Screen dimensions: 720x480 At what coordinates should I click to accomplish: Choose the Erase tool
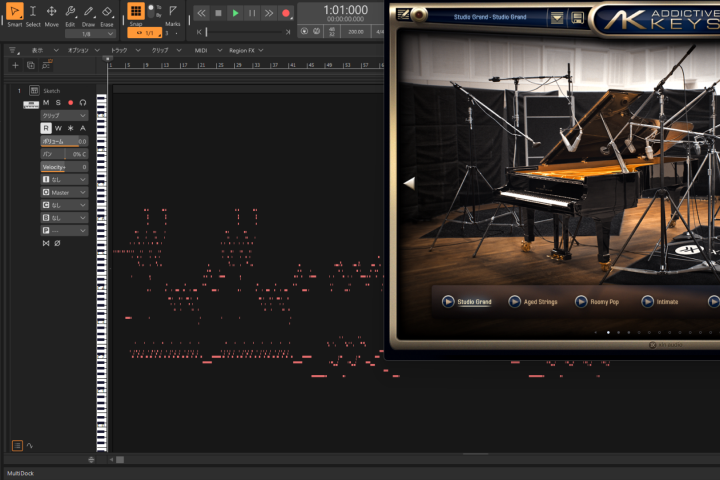tap(107, 15)
